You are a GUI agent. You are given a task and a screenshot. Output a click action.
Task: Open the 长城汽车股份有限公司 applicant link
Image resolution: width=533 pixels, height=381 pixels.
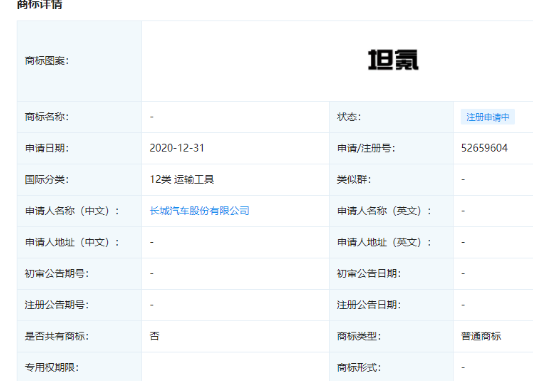[200, 211]
